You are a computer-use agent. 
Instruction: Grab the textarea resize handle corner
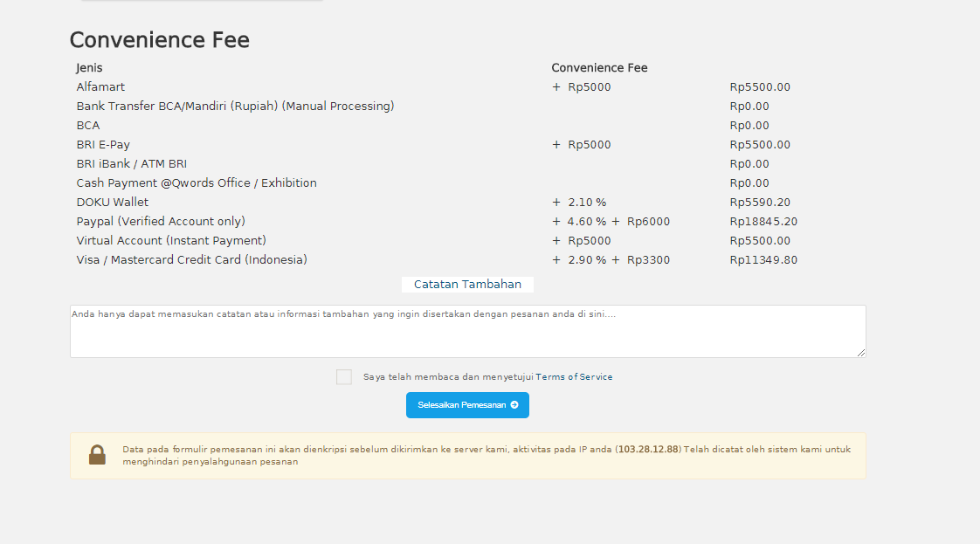(x=861, y=353)
